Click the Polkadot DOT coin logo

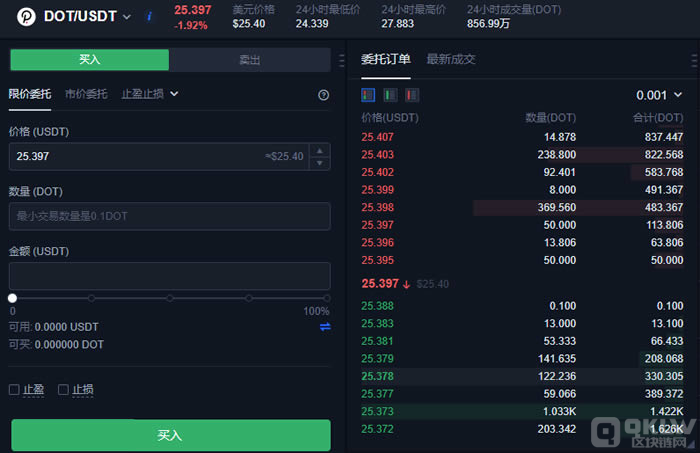pyautogui.click(x=24, y=17)
